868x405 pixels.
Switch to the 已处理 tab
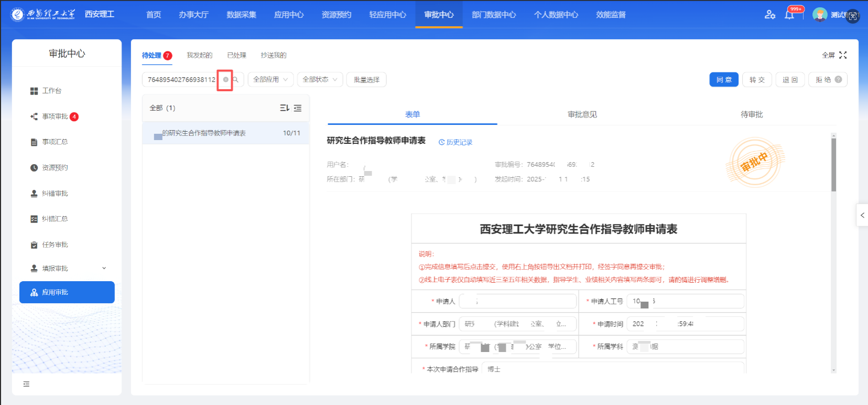tap(236, 55)
